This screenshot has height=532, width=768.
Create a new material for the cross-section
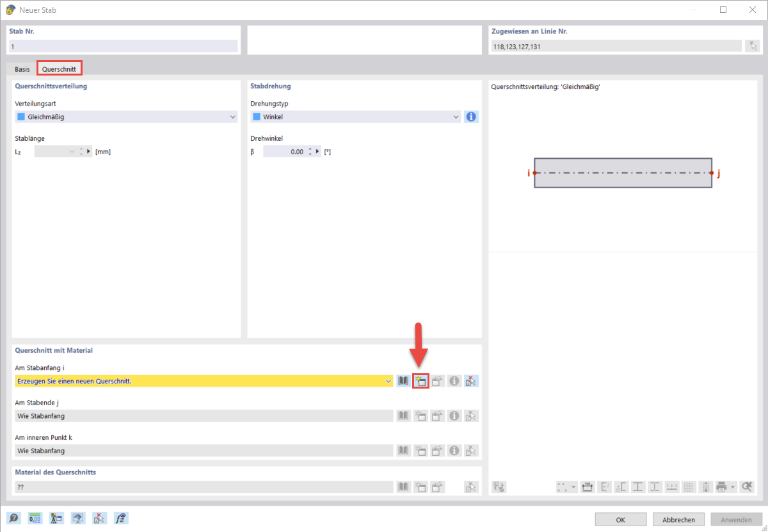click(x=420, y=487)
